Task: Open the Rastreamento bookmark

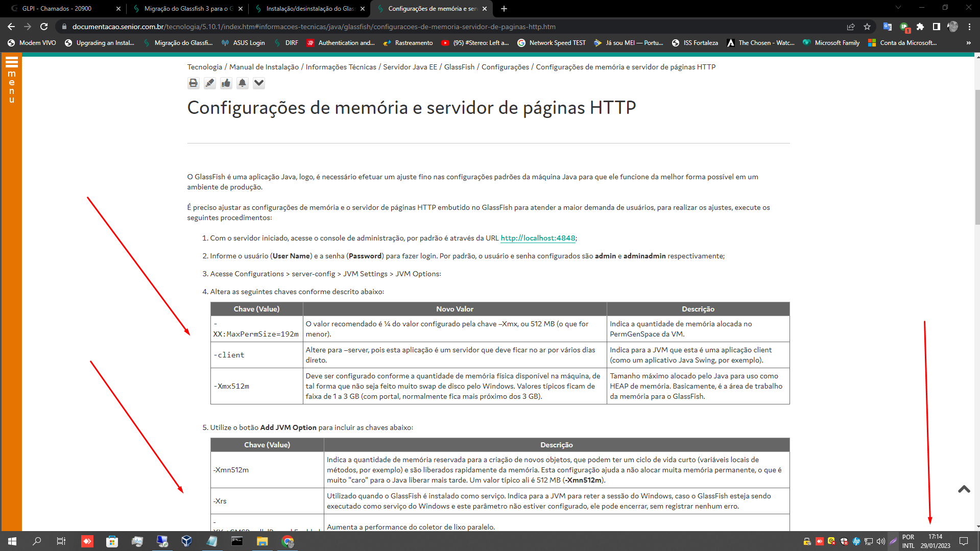Action: (x=408, y=43)
